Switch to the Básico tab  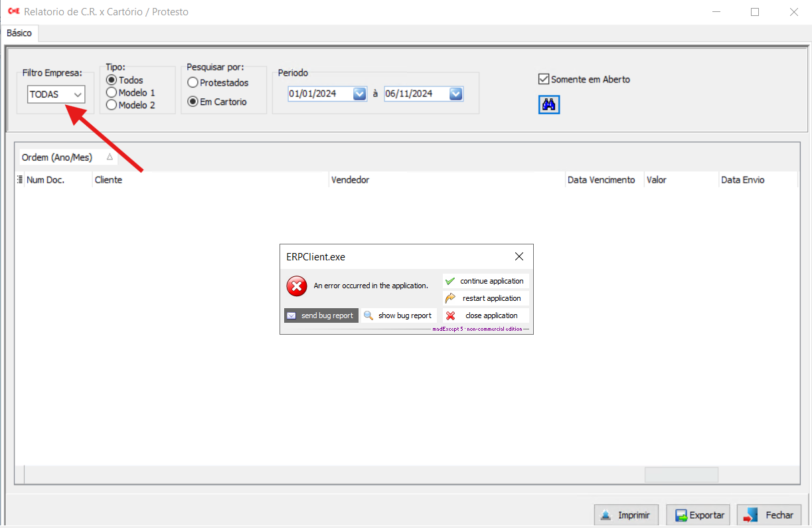point(19,33)
